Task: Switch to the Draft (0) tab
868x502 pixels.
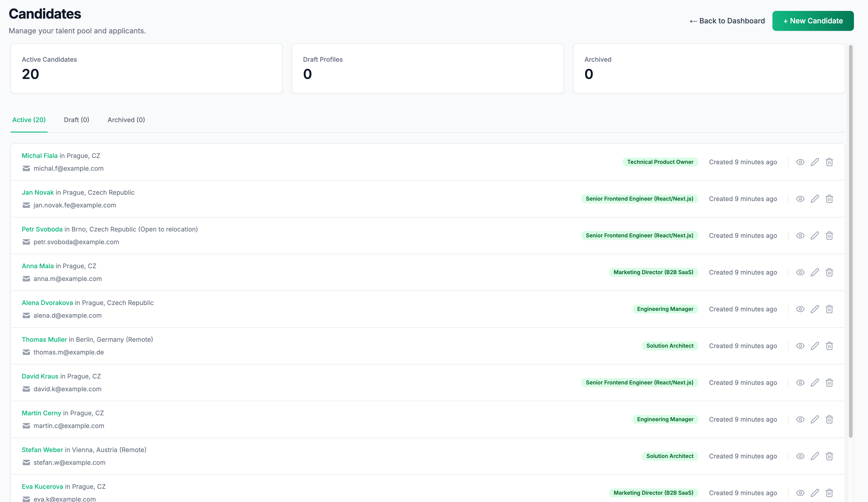Action: tap(76, 119)
